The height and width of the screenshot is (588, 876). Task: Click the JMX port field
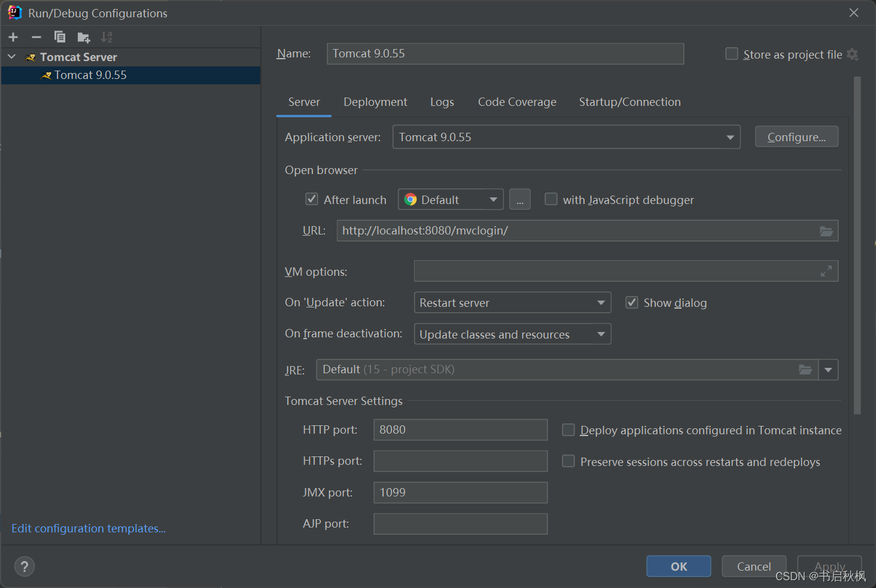461,492
